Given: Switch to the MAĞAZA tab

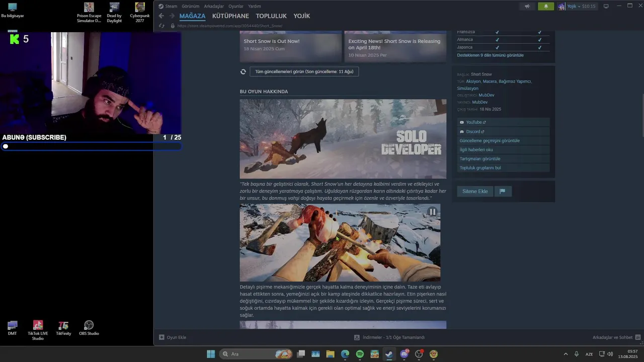Looking at the screenshot, I should coord(192,16).
